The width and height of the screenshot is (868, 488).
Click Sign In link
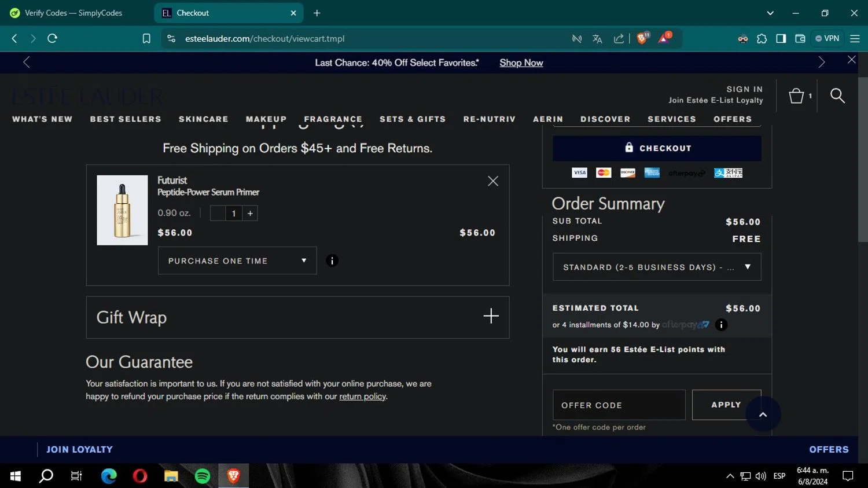click(x=745, y=89)
